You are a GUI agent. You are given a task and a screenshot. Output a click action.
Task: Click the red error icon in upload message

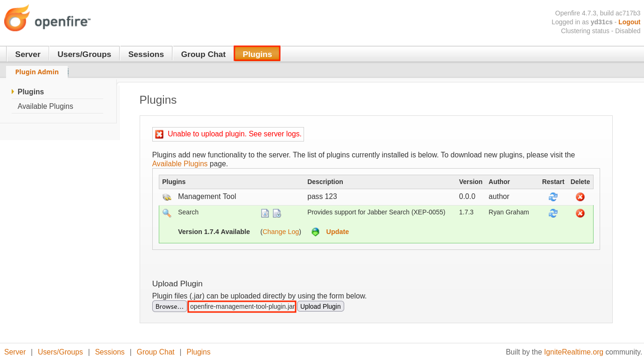[159, 134]
